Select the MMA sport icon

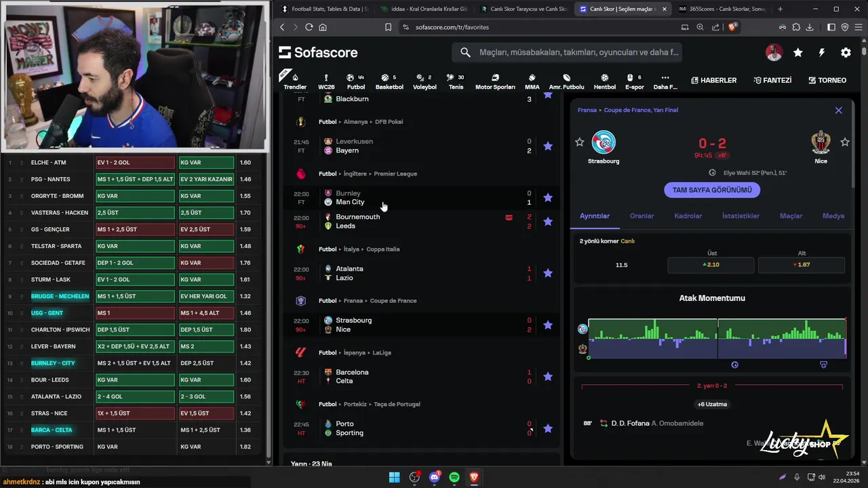click(x=532, y=81)
